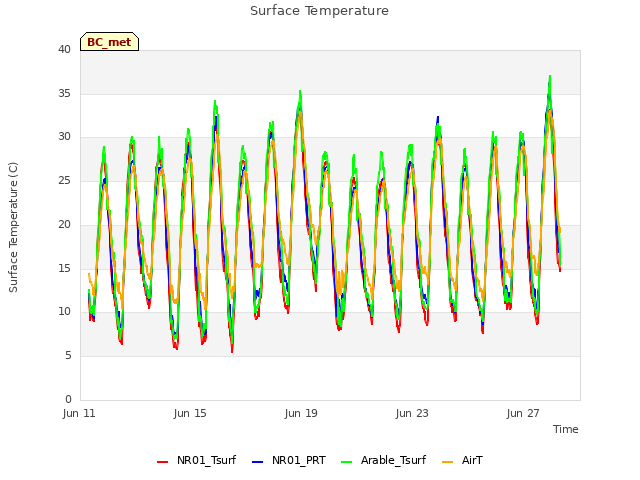Image resolution: width=640 pixels, height=480 pixels.
Task: Click the orange AirT legend swatch
Action: coord(448,462)
